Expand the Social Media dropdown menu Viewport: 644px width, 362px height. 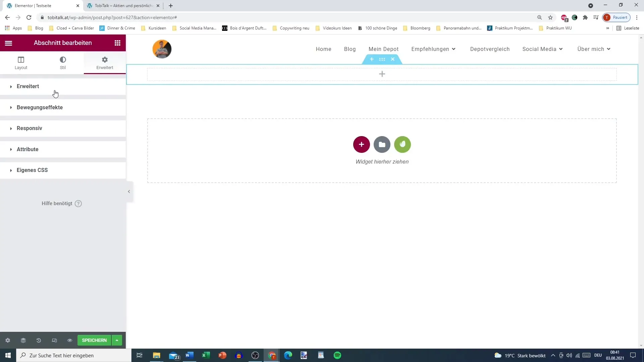point(543,49)
